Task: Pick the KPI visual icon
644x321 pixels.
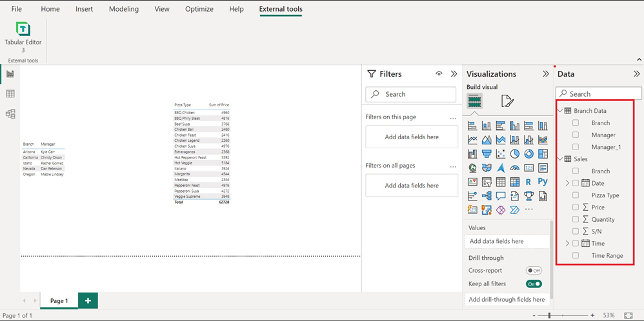Action: [x=472, y=181]
